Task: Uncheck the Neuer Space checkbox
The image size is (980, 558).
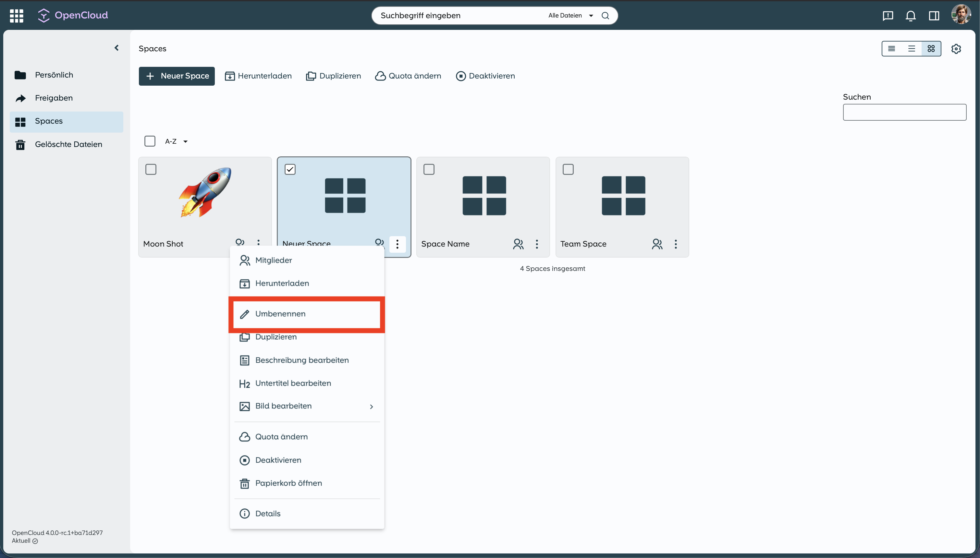Action: click(290, 169)
